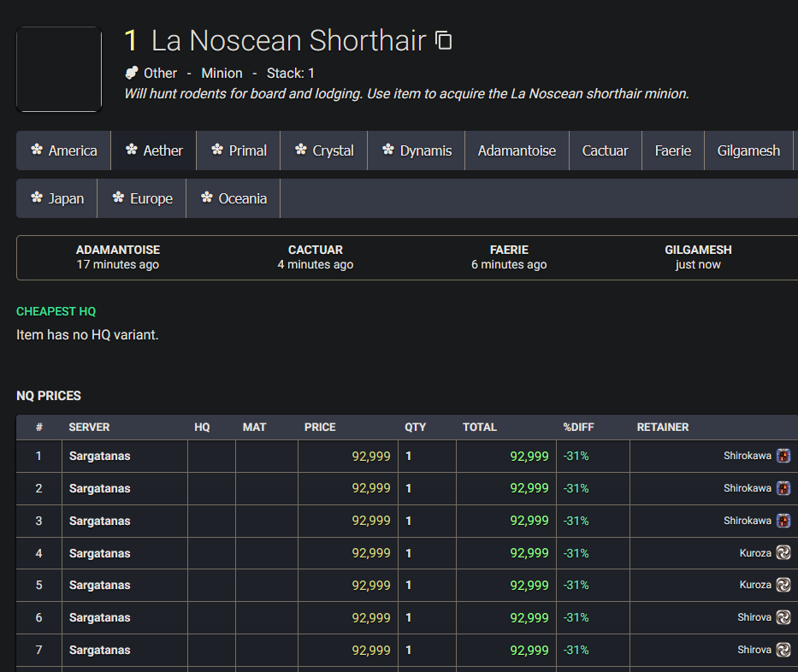The width and height of the screenshot is (798, 672).
Task: Click the flower icon on Aether tab
Action: [132, 150]
